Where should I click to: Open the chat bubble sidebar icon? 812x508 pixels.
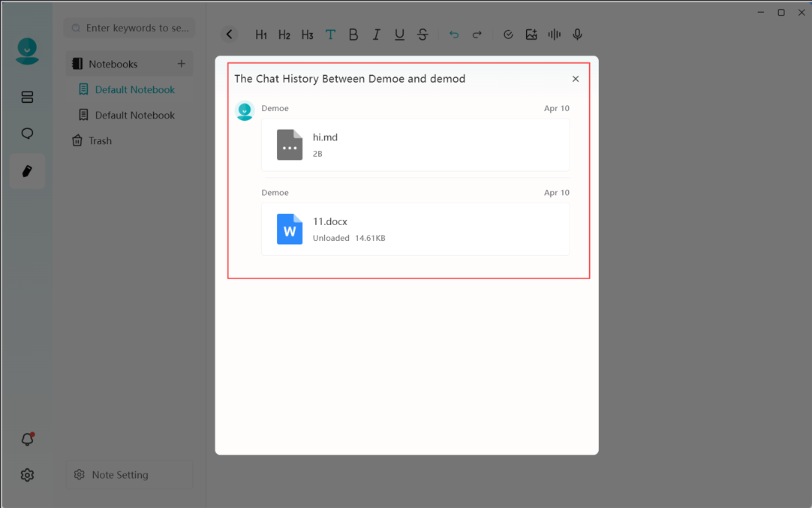[x=27, y=134]
